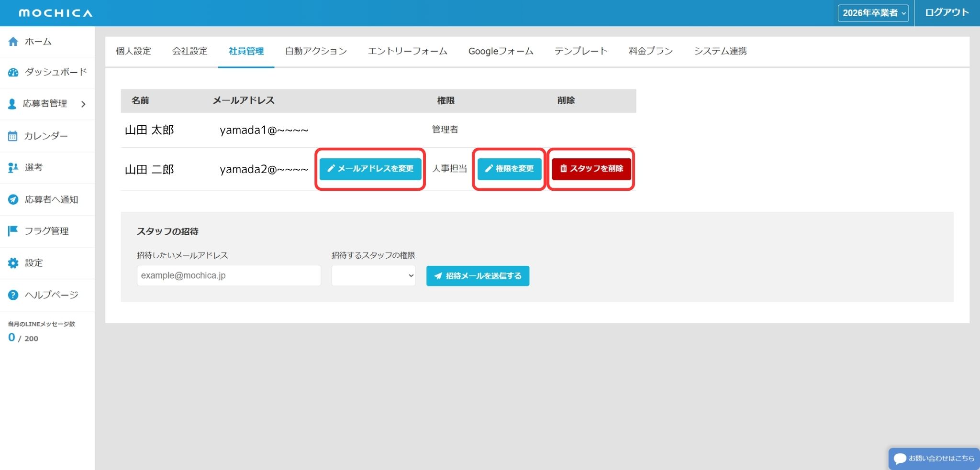The image size is (980, 470).
Task: Click the Home house icon in sidebar
Action: [x=13, y=42]
